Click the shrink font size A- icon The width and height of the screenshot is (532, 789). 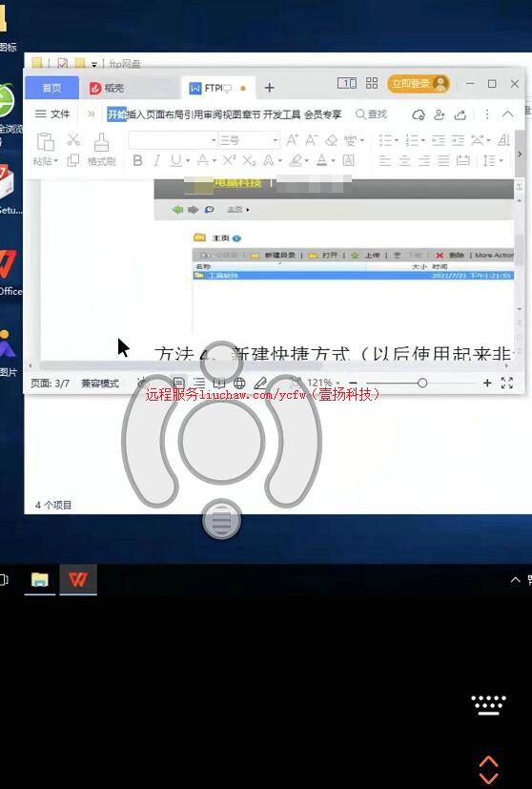tap(312, 140)
